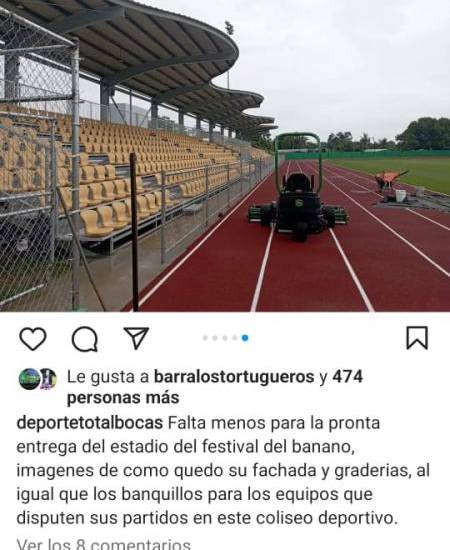The width and height of the screenshot is (450, 550).
Task: View the 474 personas más likes list
Action: 215,387
